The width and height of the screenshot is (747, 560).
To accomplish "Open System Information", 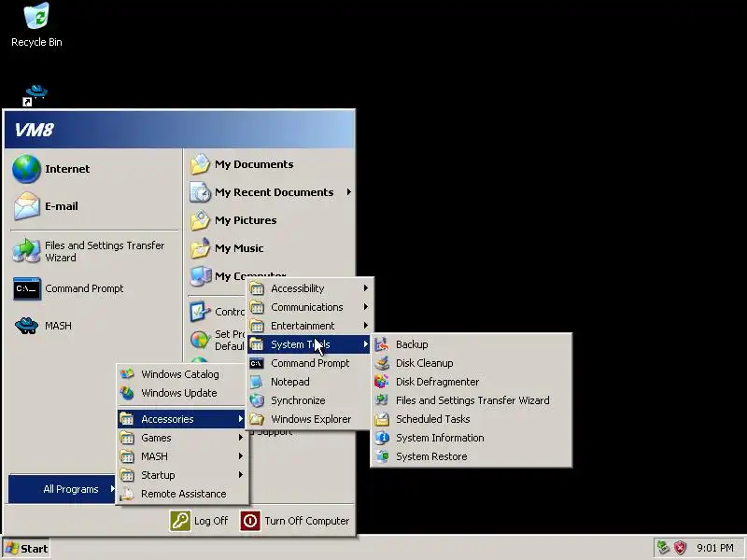I will click(x=471, y=438).
